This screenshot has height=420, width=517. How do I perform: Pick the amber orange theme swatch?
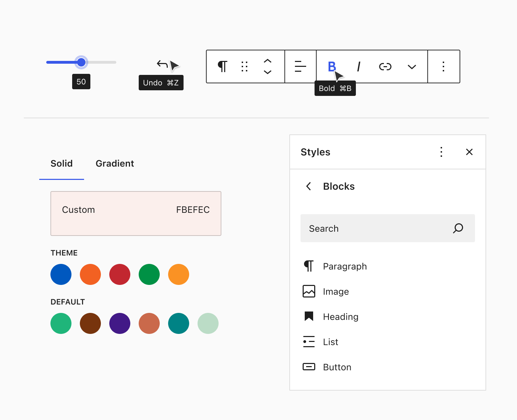coord(179,274)
